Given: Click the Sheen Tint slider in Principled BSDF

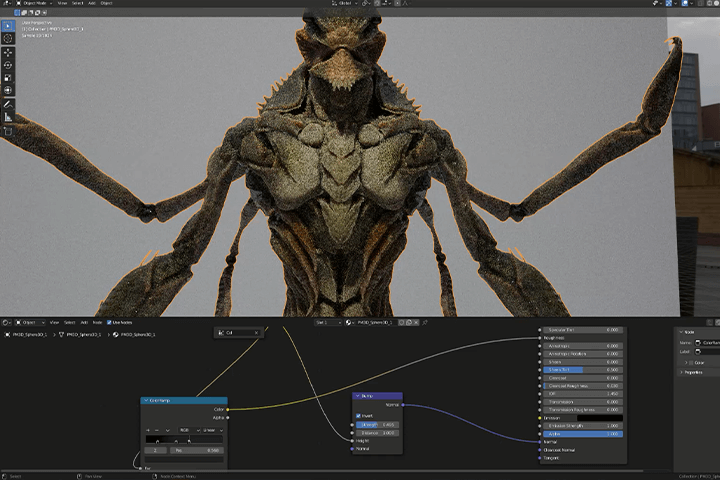Looking at the screenshot, I should click(x=583, y=370).
